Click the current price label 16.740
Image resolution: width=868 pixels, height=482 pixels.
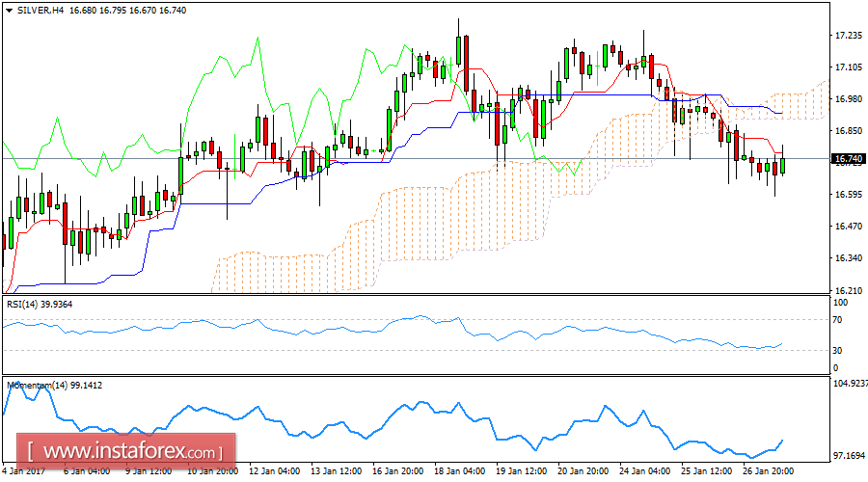click(849, 159)
